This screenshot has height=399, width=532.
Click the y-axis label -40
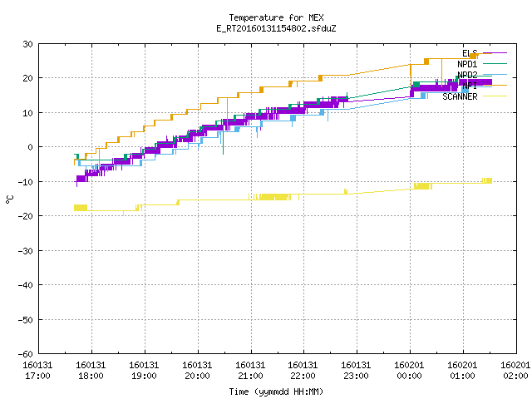coord(26,285)
